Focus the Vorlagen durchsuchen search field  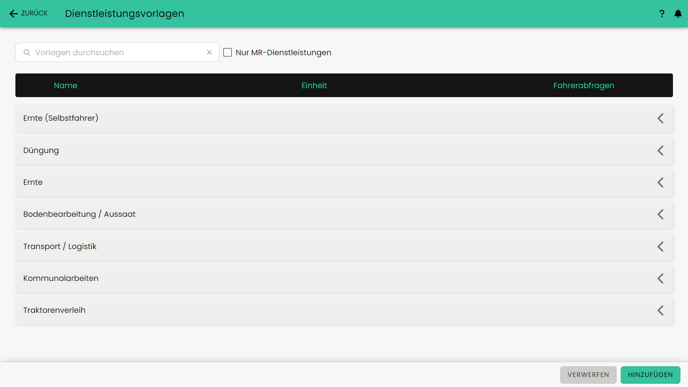coord(117,52)
